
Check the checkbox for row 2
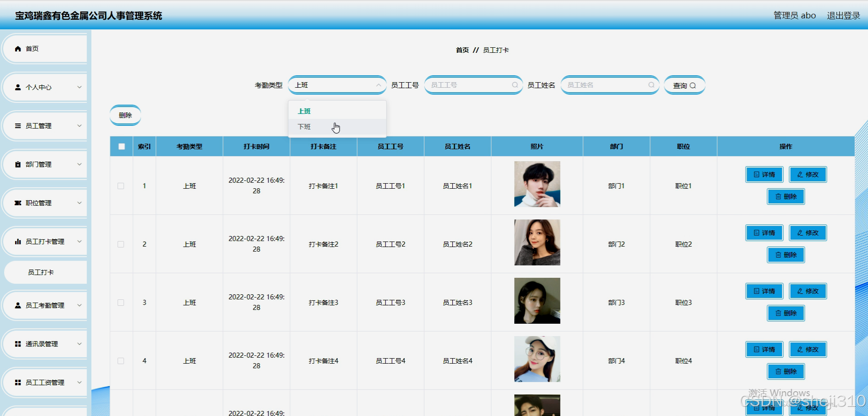(x=121, y=244)
